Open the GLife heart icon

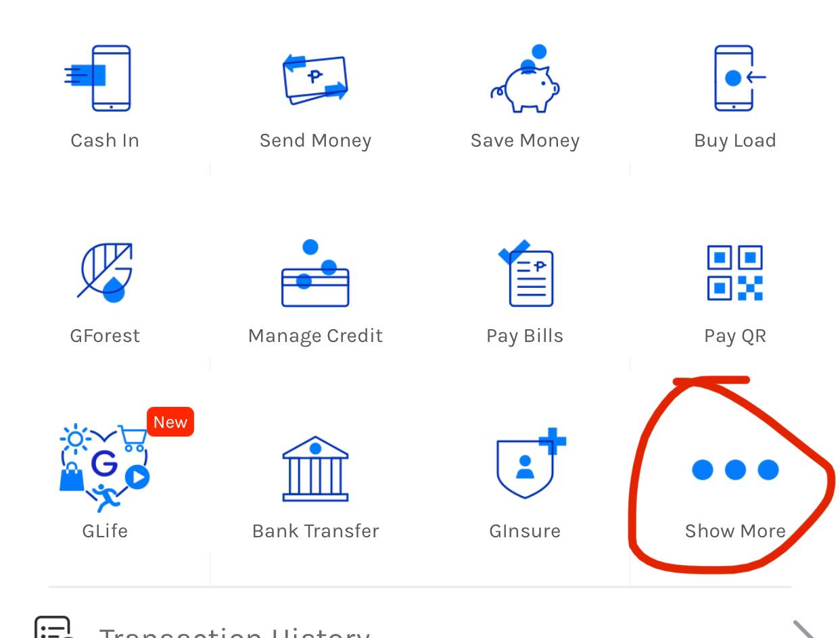pyautogui.click(x=105, y=468)
